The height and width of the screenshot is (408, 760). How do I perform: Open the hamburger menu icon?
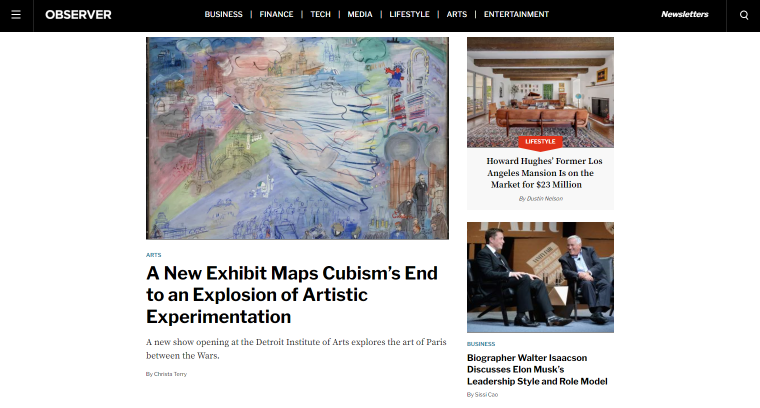(16, 15)
